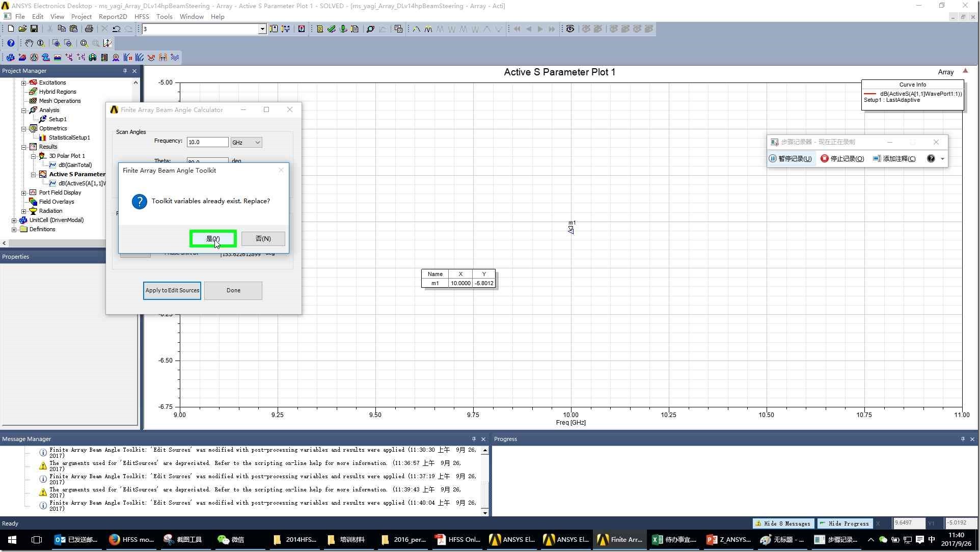Open the Tools menu

[x=164, y=16]
